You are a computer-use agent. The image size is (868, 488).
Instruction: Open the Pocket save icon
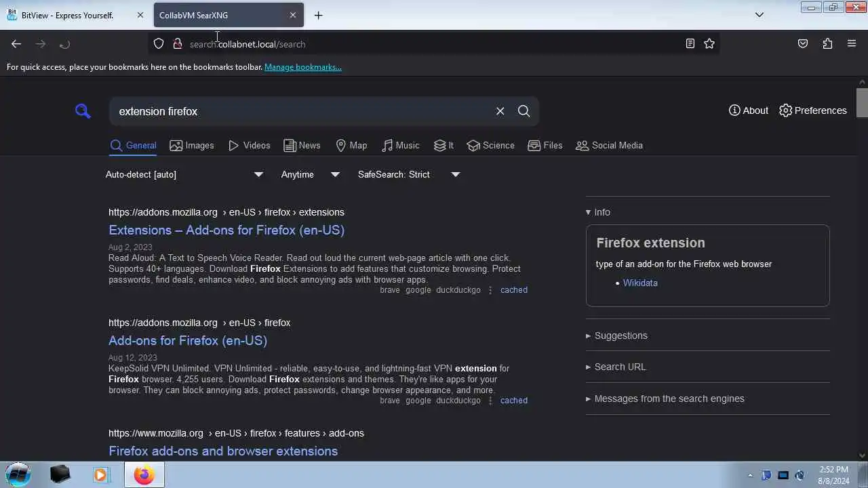[803, 44]
